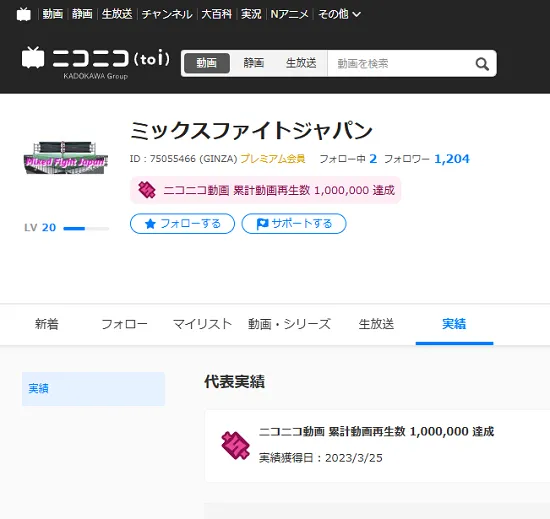550x519 pixels.
Task: Click the pink achievement badge beside the follow stats
Action: pyautogui.click(x=147, y=190)
